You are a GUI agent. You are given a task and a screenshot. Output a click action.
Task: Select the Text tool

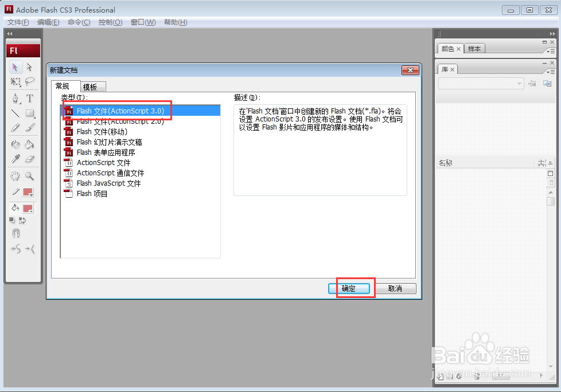(30, 98)
